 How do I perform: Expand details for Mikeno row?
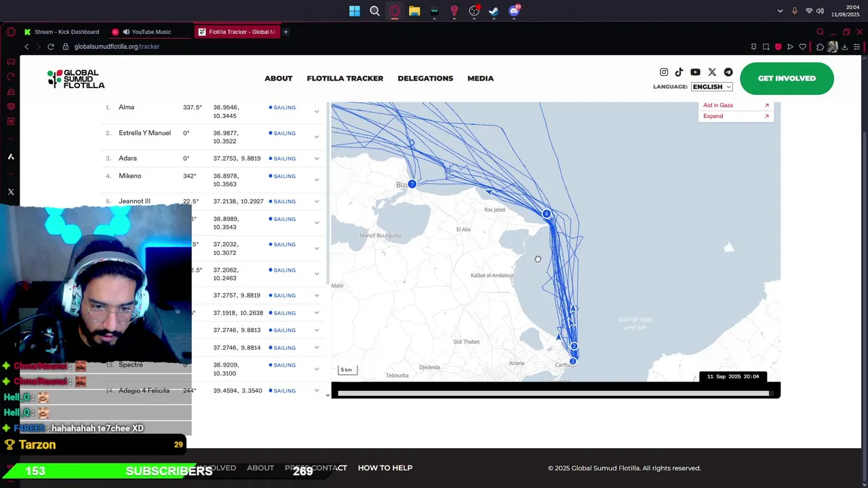pyautogui.click(x=316, y=180)
